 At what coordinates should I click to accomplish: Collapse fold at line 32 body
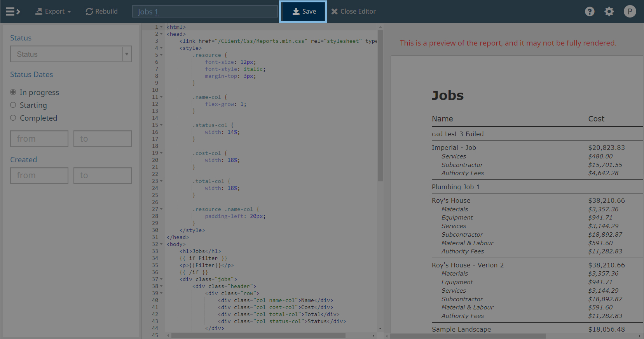tap(161, 244)
